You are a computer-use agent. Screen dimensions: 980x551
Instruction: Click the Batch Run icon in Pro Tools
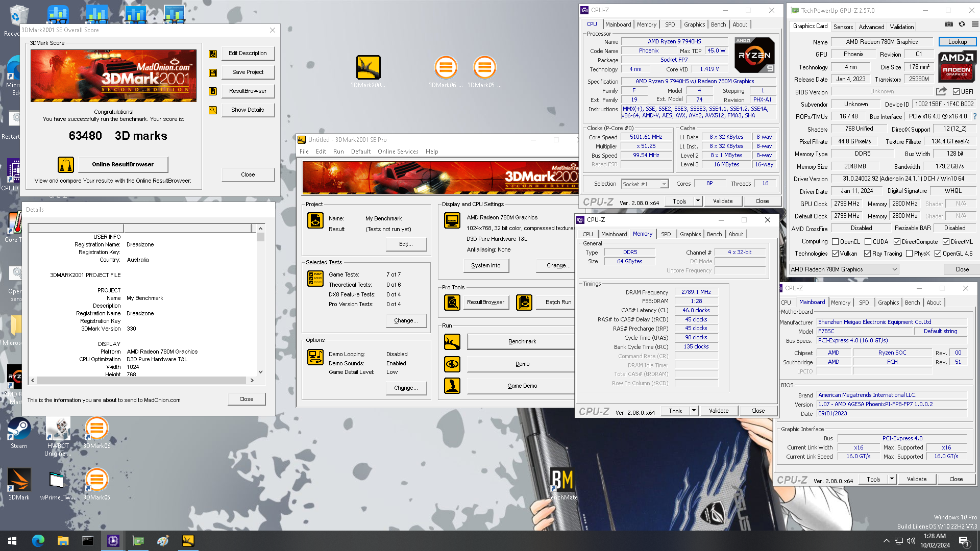[524, 303]
